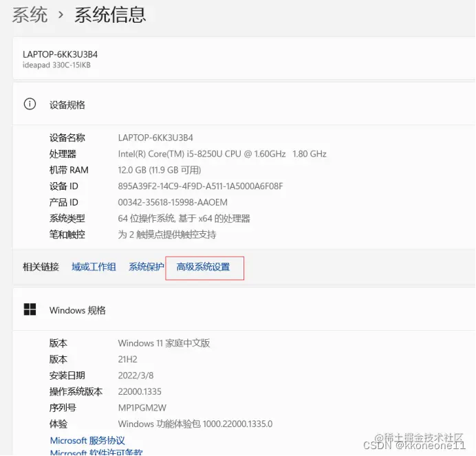The width and height of the screenshot is (476, 456).
Task: Click experience value 1000.22000.1335.0
Action: [x=195, y=424]
